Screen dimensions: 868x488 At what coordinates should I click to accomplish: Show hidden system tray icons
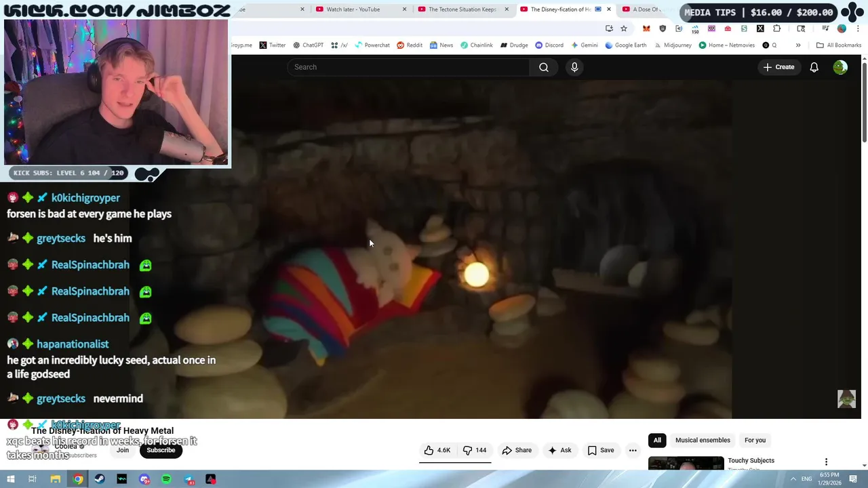[x=793, y=479]
